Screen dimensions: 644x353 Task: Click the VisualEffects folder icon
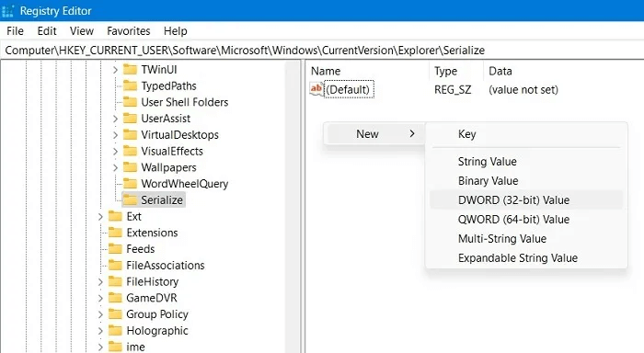click(x=130, y=151)
